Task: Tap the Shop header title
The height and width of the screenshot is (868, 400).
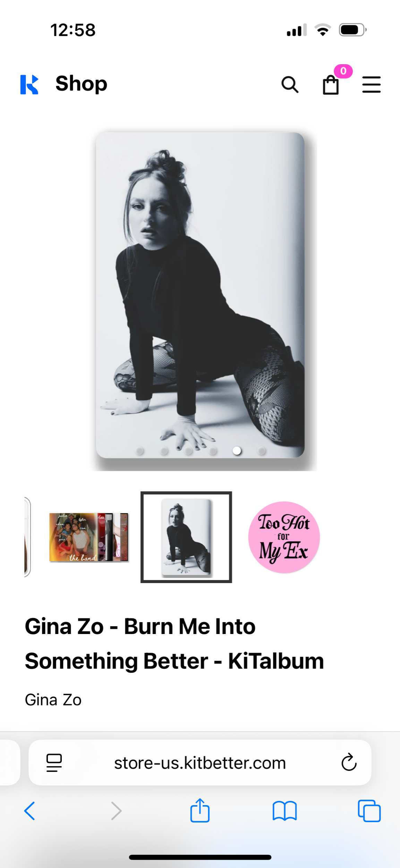Action: coord(81,84)
